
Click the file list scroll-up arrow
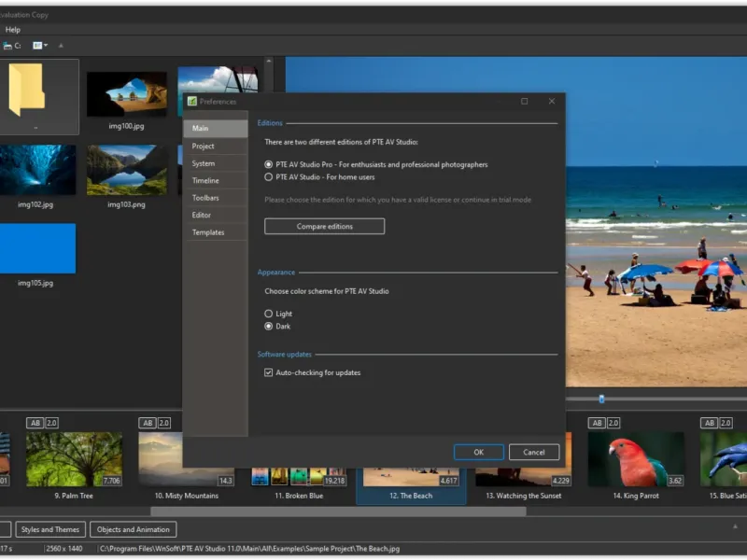point(269,62)
